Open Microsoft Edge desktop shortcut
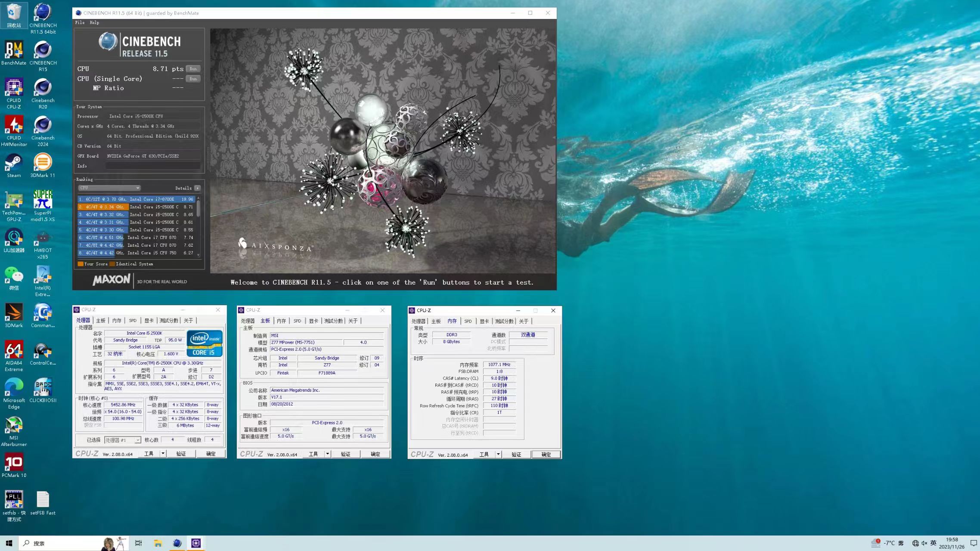 (x=14, y=393)
